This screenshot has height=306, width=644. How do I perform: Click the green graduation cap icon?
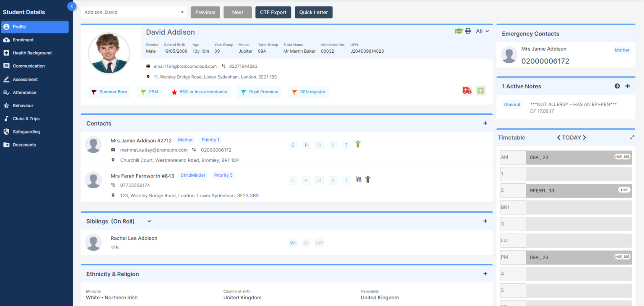pos(459,31)
